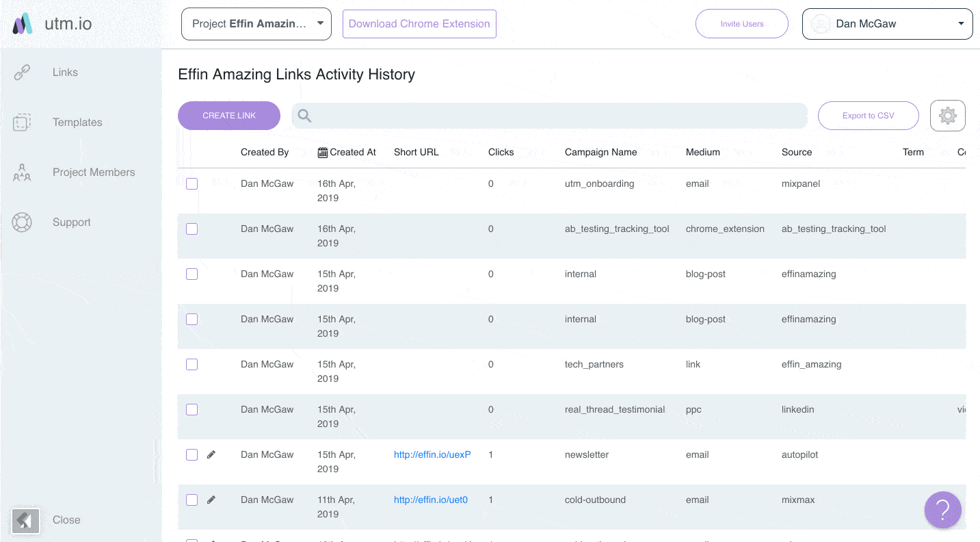980x542 pixels.
Task: Go to Templates in the sidebar
Action: (77, 122)
